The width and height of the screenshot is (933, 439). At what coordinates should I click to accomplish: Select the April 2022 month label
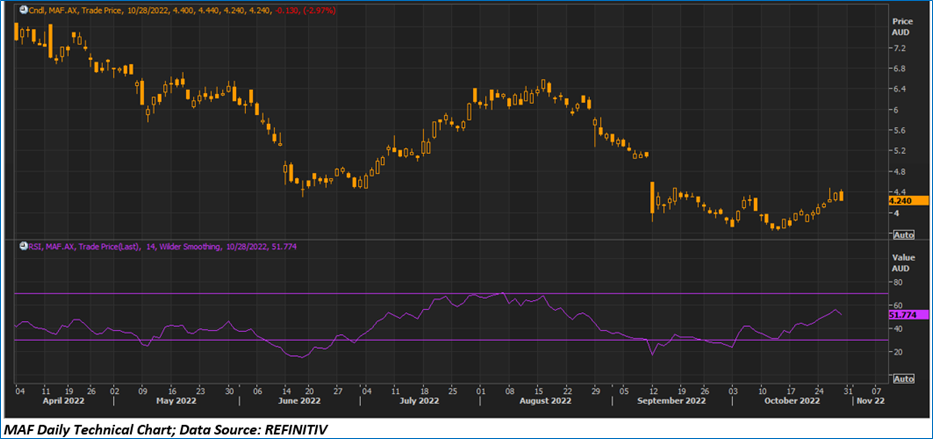tap(63, 401)
